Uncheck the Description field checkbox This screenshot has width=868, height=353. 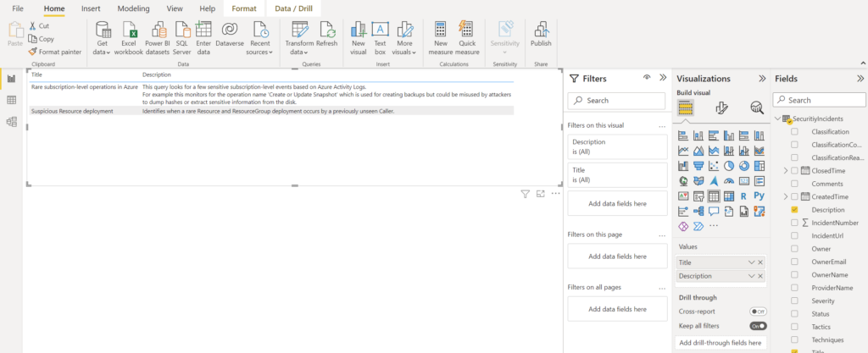[794, 210]
